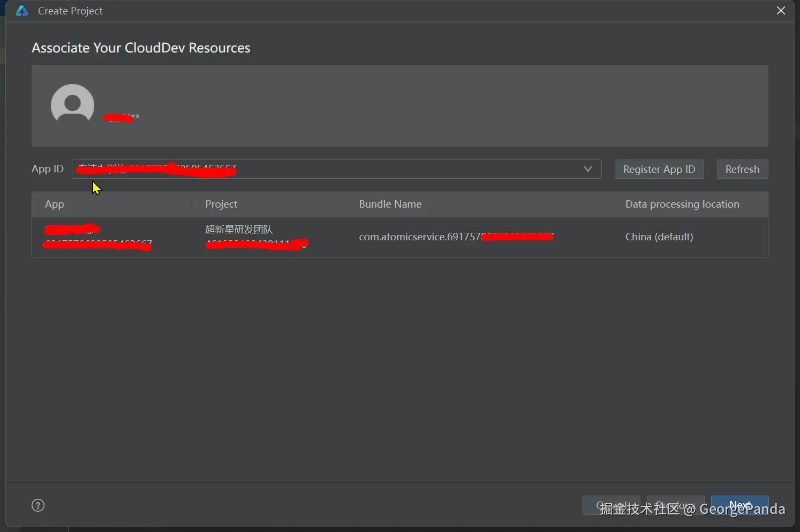800x532 pixels.
Task: Close the Create Project dialog
Action: point(781,11)
